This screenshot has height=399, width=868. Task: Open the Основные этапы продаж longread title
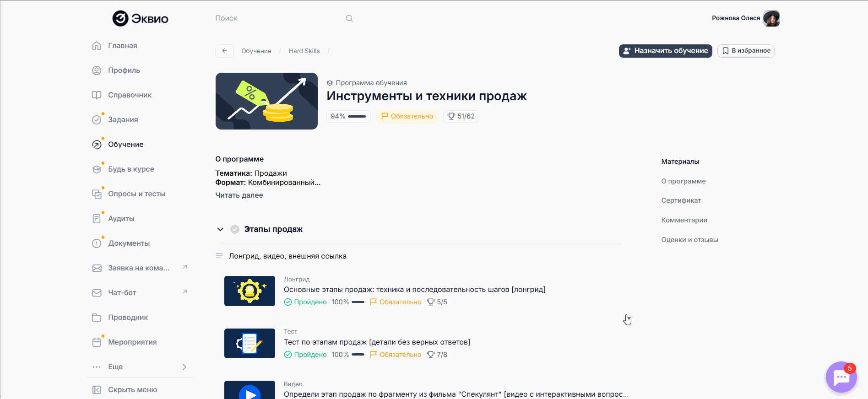[x=415, y=290]
